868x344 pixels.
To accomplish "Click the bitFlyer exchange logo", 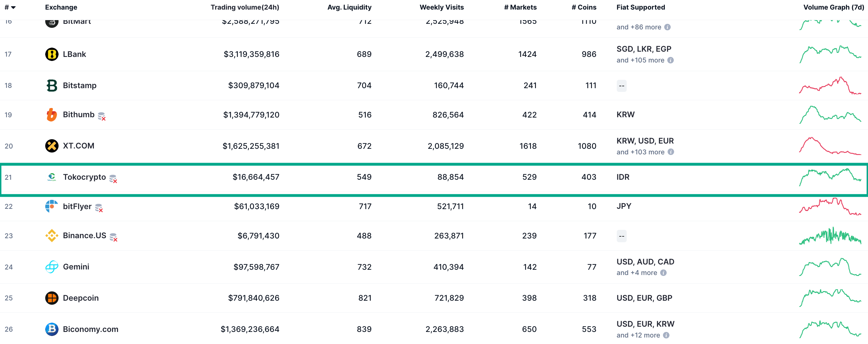I will [51, 206].
